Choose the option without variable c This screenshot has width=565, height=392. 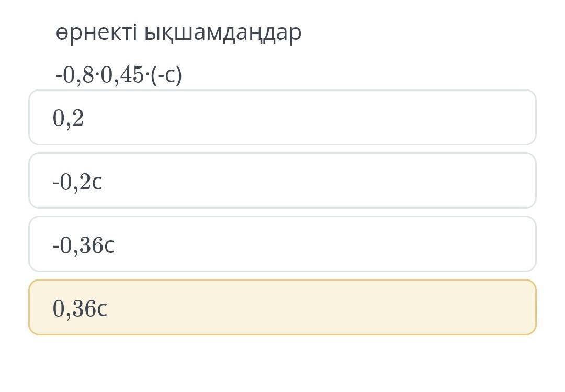tap(282, 118)
